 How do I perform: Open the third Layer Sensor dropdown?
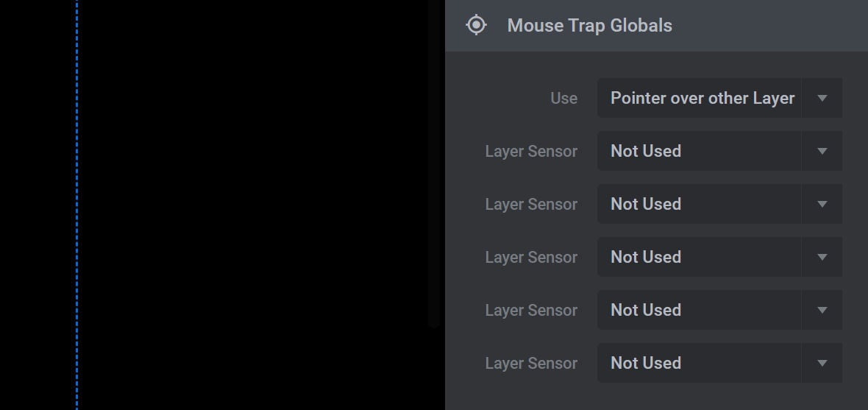pos(719,257)
